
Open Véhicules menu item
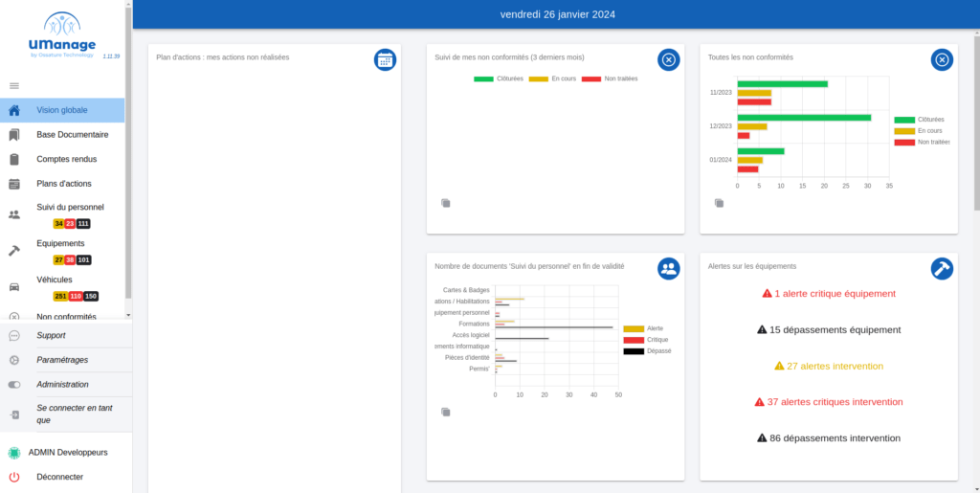point(62,287)
